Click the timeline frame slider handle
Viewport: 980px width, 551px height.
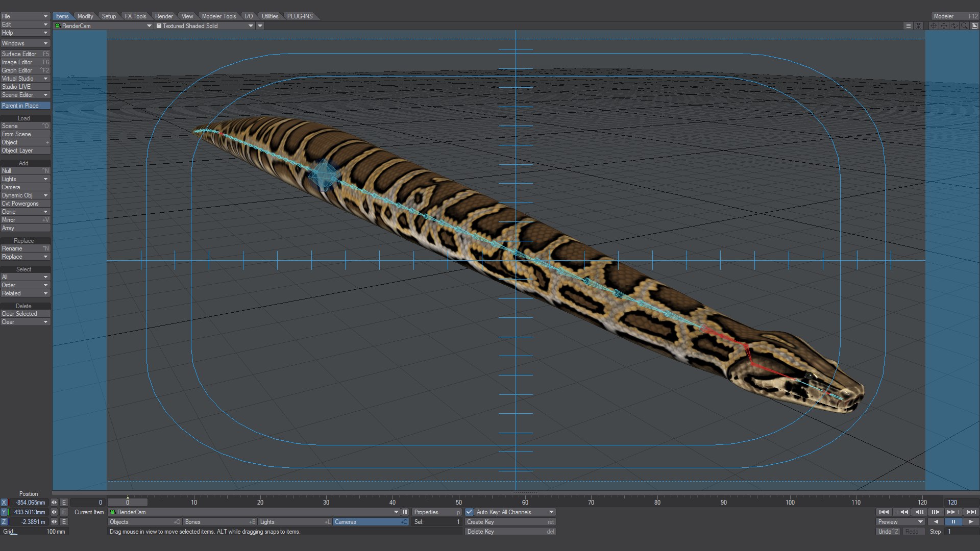tap(128, 503)
